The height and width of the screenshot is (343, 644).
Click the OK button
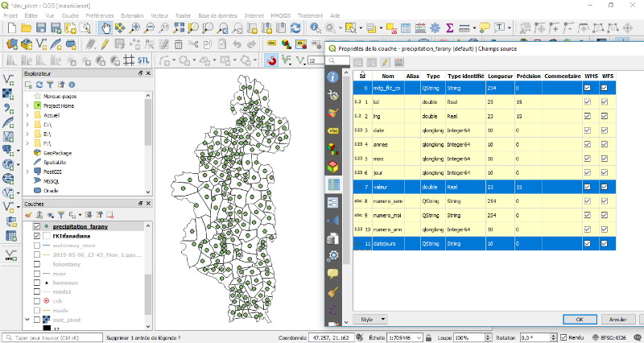[578, 319]
